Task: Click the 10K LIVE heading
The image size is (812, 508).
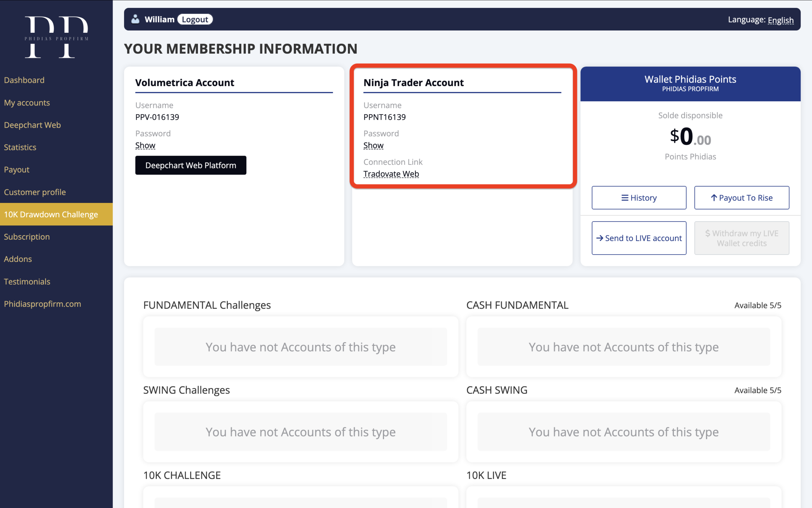Action: 486,475
